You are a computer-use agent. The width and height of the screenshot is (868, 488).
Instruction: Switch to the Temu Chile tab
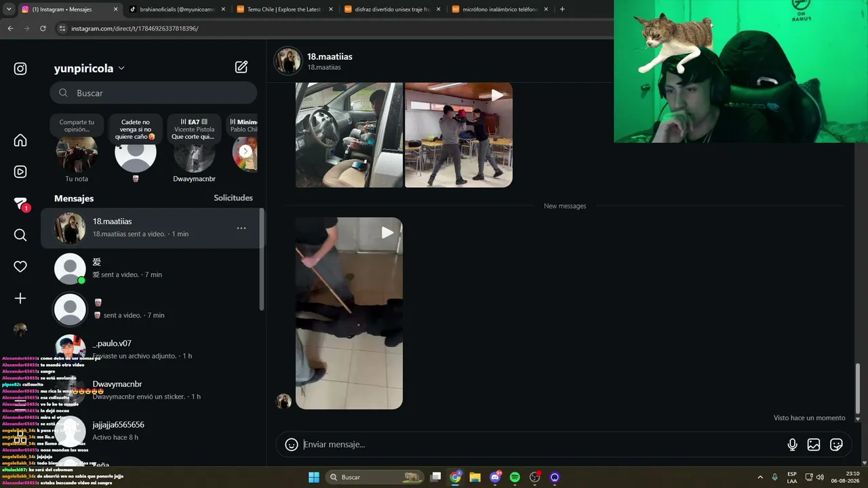pos(285,9)
